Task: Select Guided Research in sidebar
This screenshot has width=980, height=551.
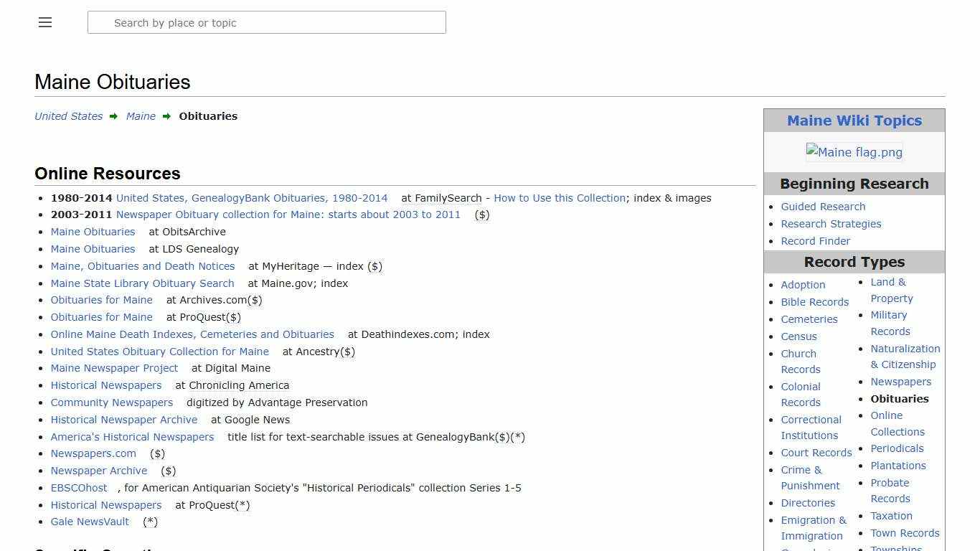Action: [x=823, y=207]
